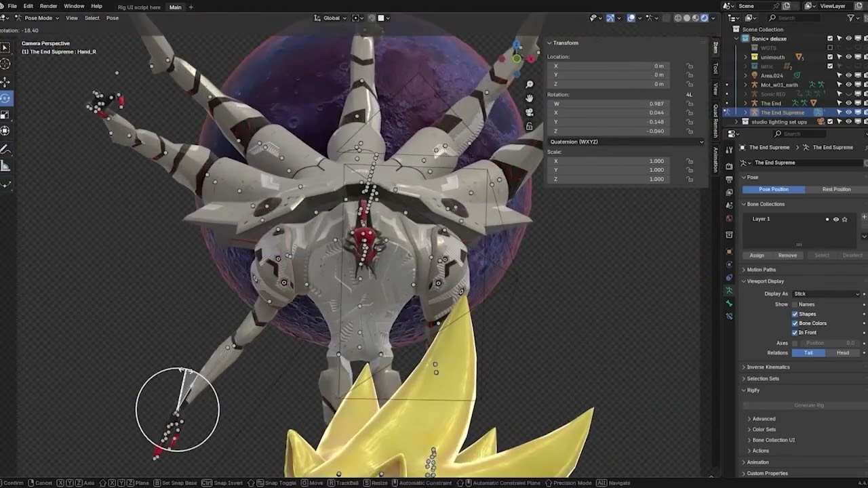Expand the Selection Sets panel
This screenshot has width=868, height=488.
point(763,379)
